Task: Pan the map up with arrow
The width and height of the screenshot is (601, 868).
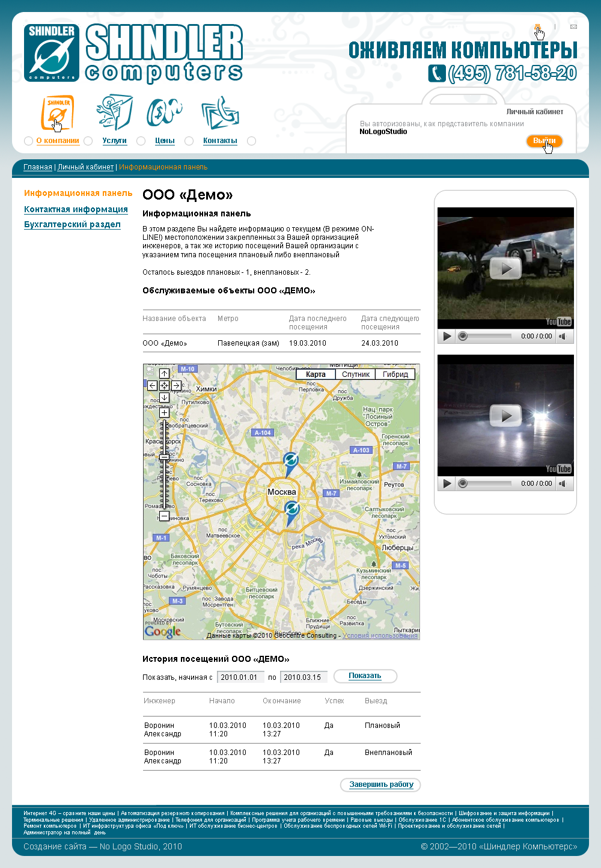Action: pyautogui.click(x=164, y=373)
